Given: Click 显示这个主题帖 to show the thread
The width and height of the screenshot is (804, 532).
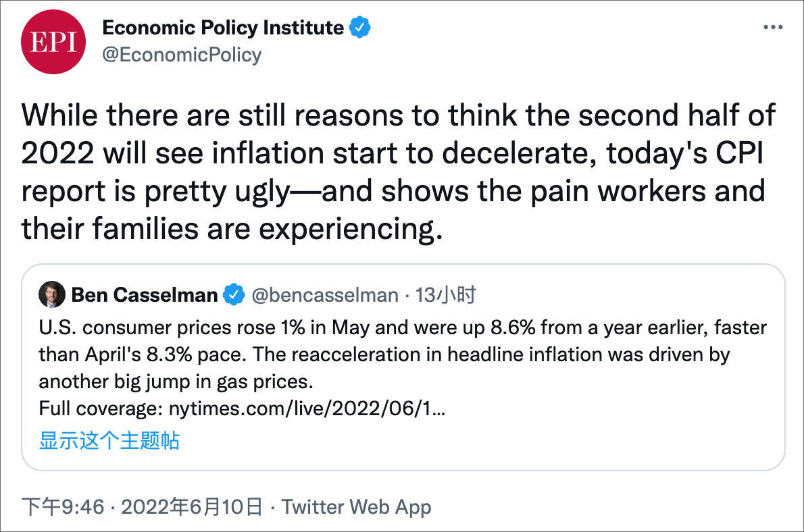Looking at the screenshot, I should click(x=109, y=441).
